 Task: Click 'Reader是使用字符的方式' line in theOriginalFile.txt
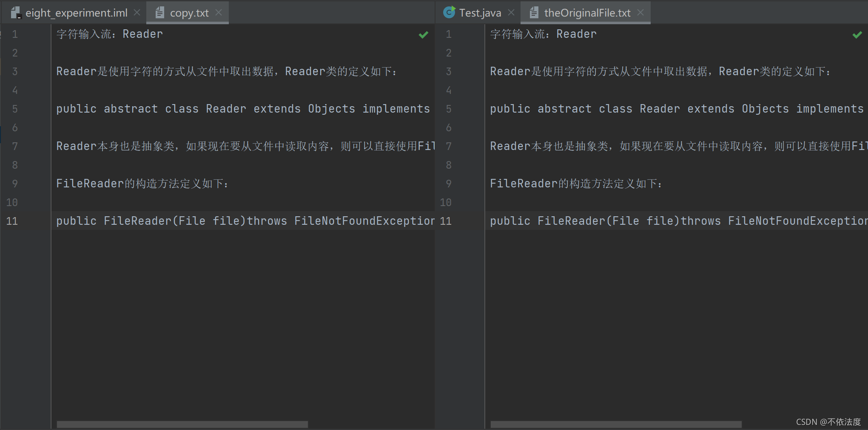pyautogui.click(x=660, y=71)
